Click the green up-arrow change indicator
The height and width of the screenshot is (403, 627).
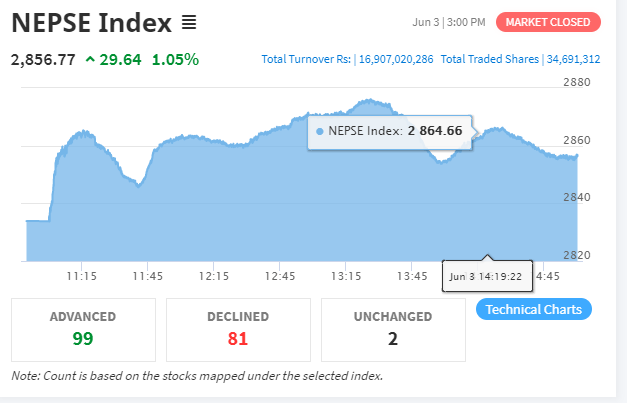(90, 60)
